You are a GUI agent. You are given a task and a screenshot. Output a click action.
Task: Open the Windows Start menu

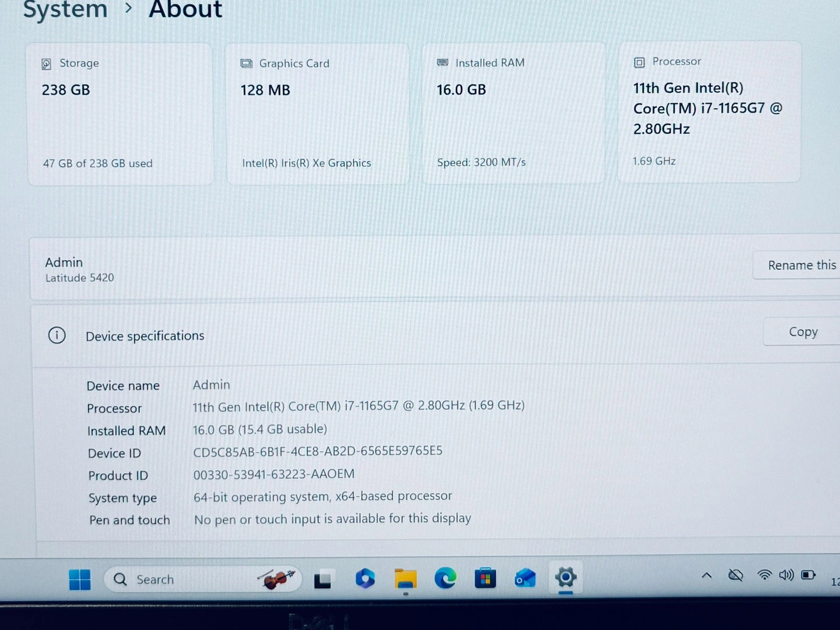pyautogui.click(x=79, y=579)
